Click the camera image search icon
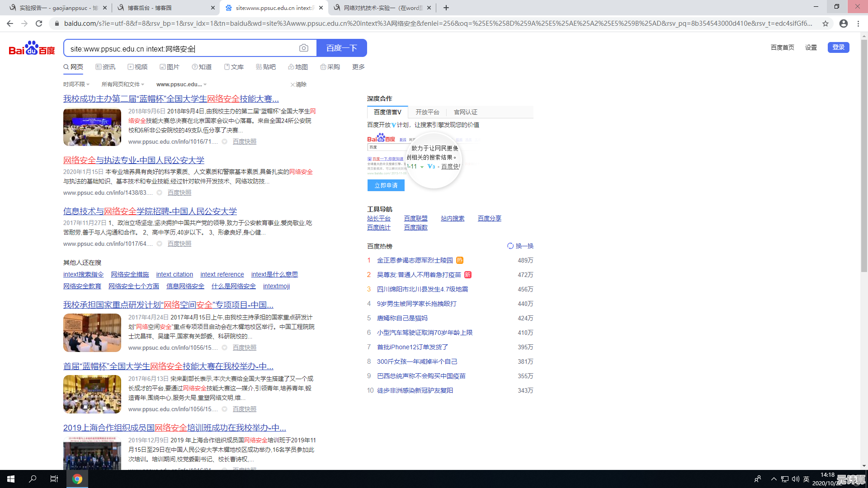 304,48
